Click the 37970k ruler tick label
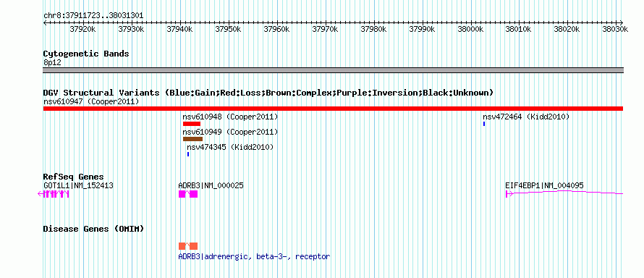The image size is (644, 278). click(x=325, y=29)
